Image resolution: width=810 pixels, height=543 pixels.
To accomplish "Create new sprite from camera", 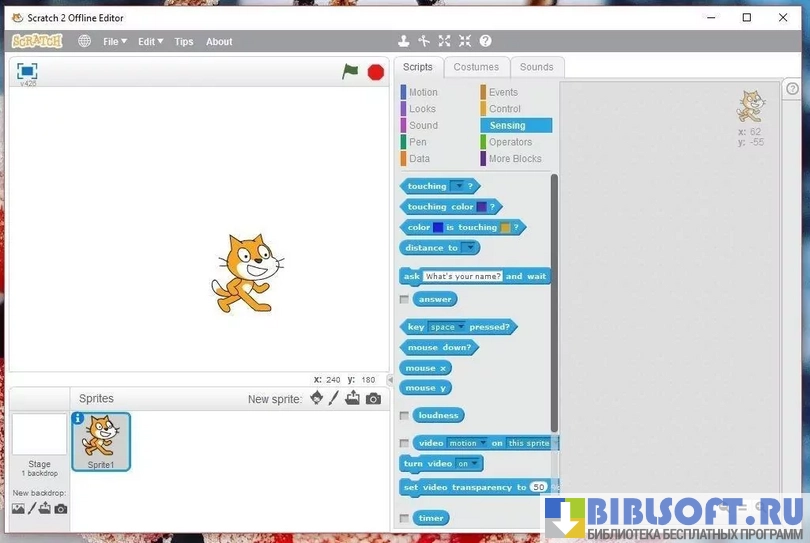I will click(x=373, y=398).
